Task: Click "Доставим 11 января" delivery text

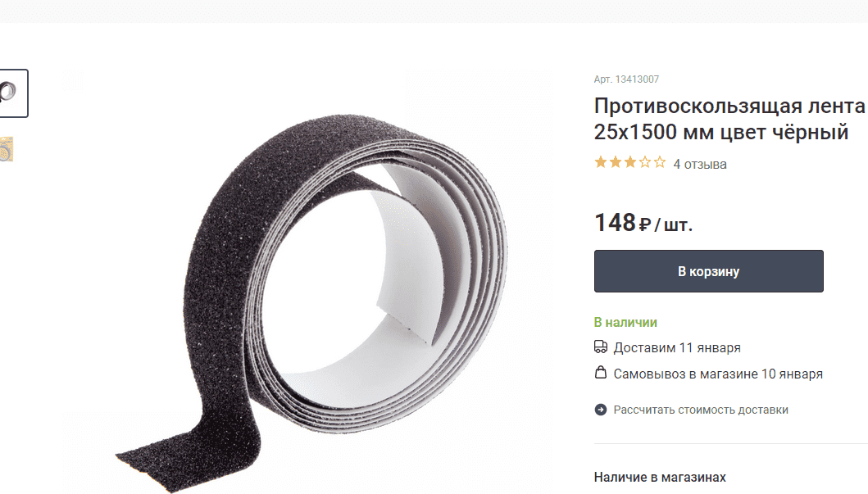Action: pos(677,348)
